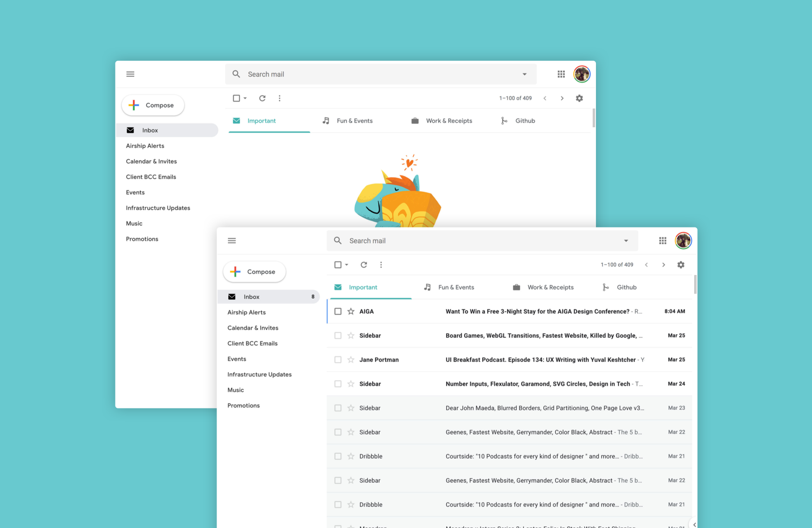Open Google apps grid in the front window
This screenshot has height=528, width=812.
click(x=662, y=241)
